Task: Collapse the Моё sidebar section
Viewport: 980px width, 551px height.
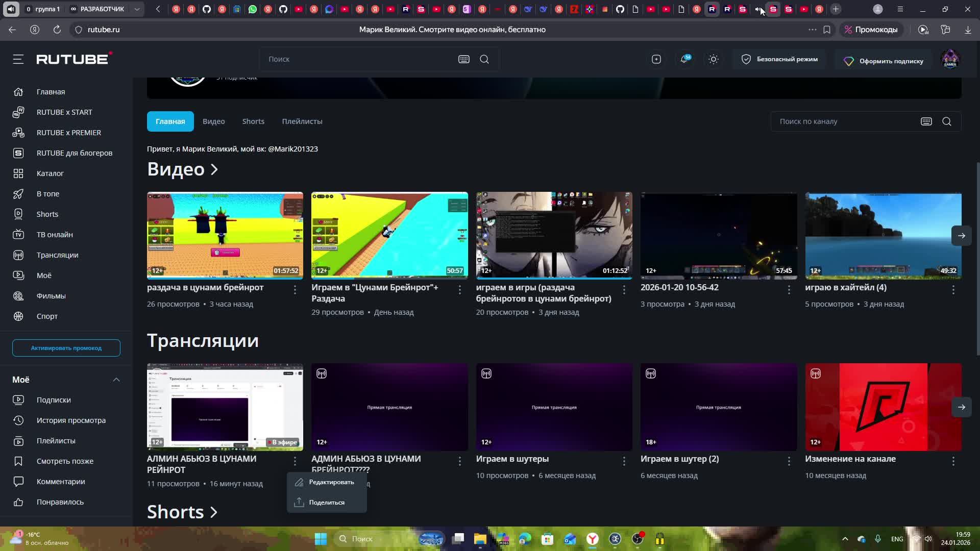Action: (x=116, y=380)
